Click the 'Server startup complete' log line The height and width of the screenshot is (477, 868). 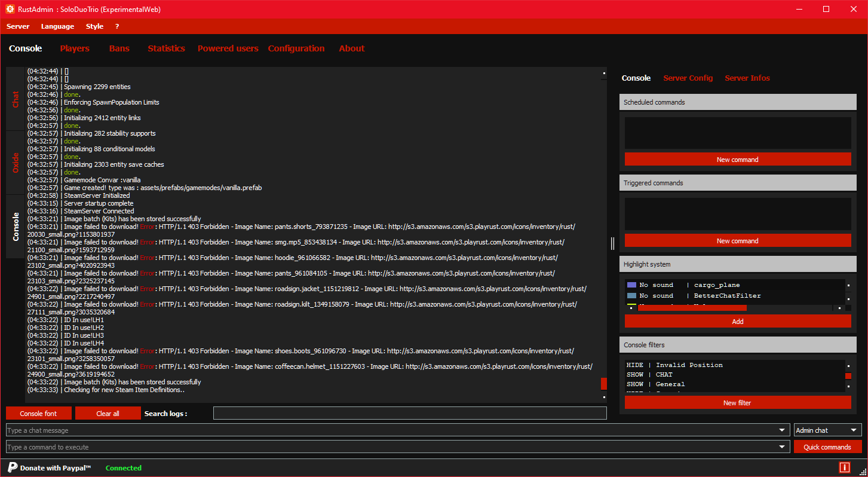click(x=81, y=203)
